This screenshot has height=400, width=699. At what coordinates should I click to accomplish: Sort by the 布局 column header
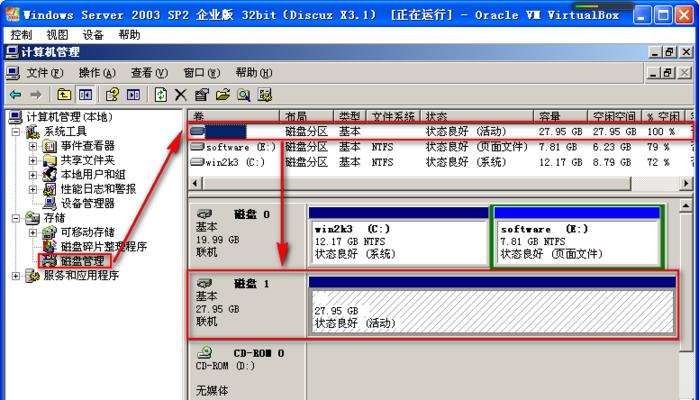point(306,116)
